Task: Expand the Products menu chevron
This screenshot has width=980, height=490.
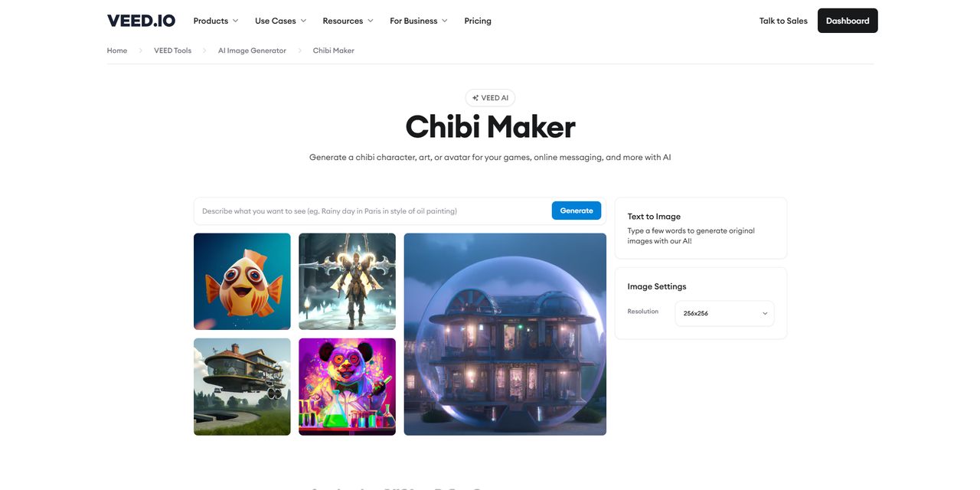Action: click(x=235, y=21)
